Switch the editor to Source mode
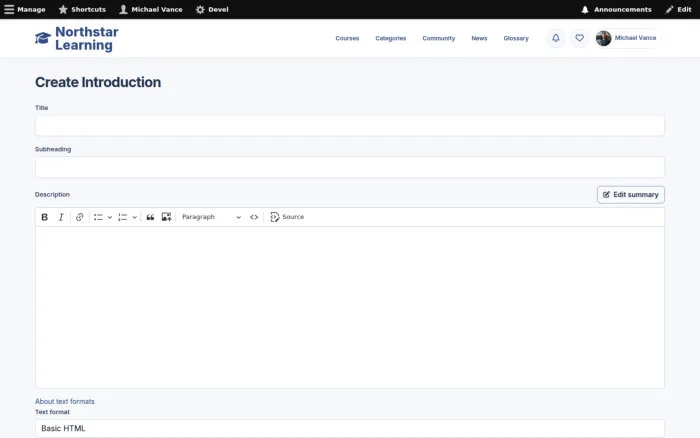Viewport: 700px width, 438px height. coord(287,217)
